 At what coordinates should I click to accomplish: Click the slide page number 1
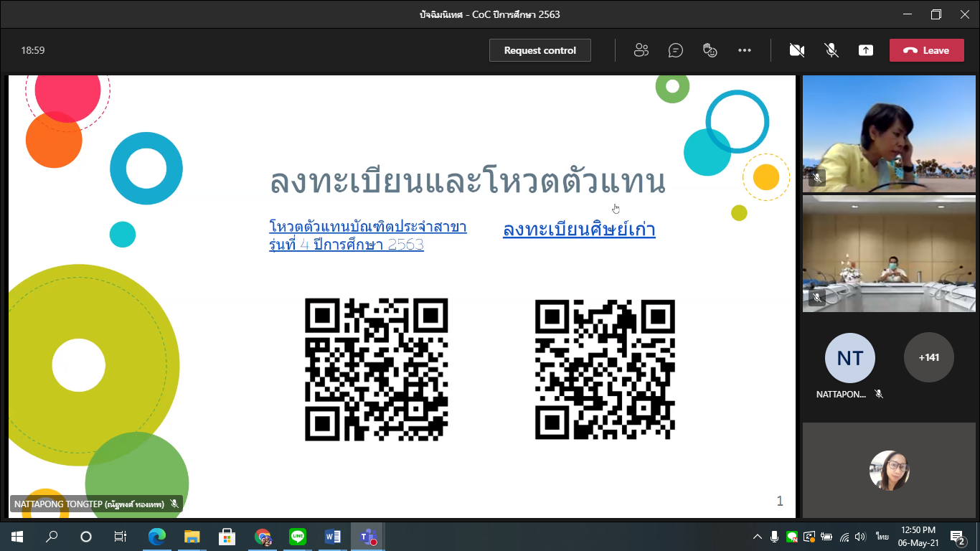[780, 501]
